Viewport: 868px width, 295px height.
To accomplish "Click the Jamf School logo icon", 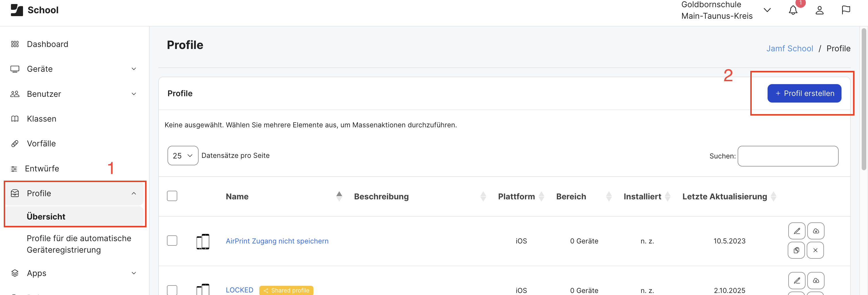I will 17,10.
